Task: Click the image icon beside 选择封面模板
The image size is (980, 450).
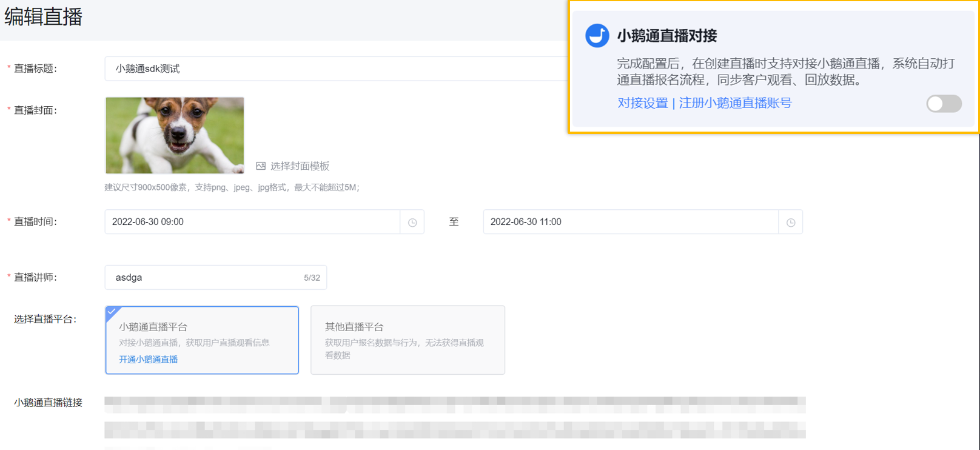Action: [x=261, y=166]
